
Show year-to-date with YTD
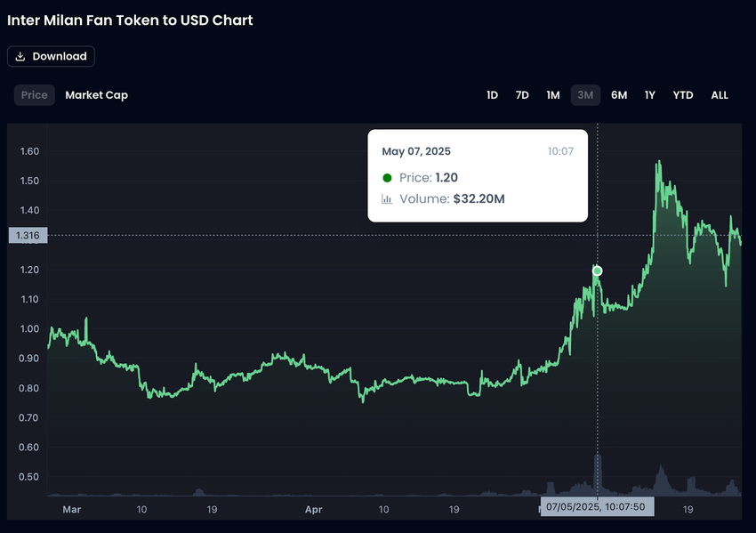pos(683,95)
